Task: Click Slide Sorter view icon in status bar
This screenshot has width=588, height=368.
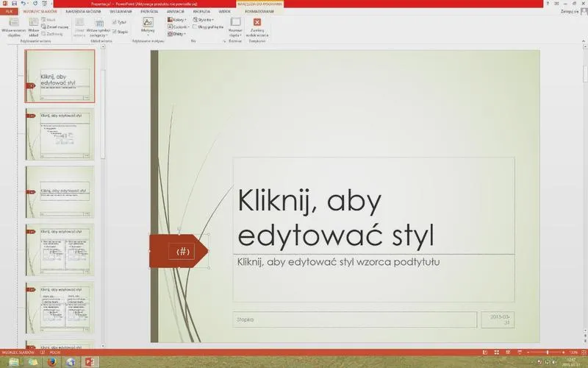Action: 497,353
